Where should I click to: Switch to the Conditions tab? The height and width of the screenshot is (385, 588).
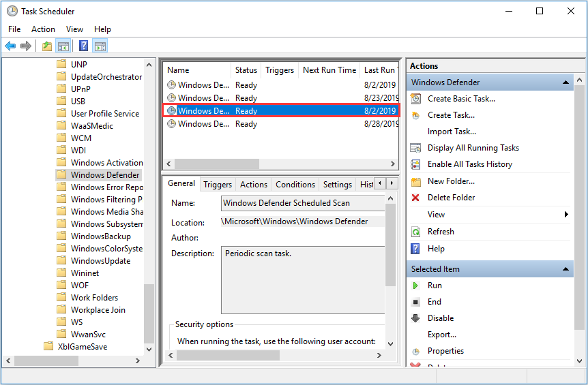click(x=295, y=185)
